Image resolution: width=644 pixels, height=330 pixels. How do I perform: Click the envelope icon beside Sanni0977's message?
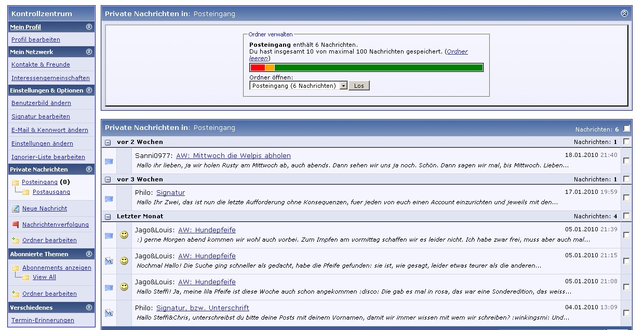[109, 161]
